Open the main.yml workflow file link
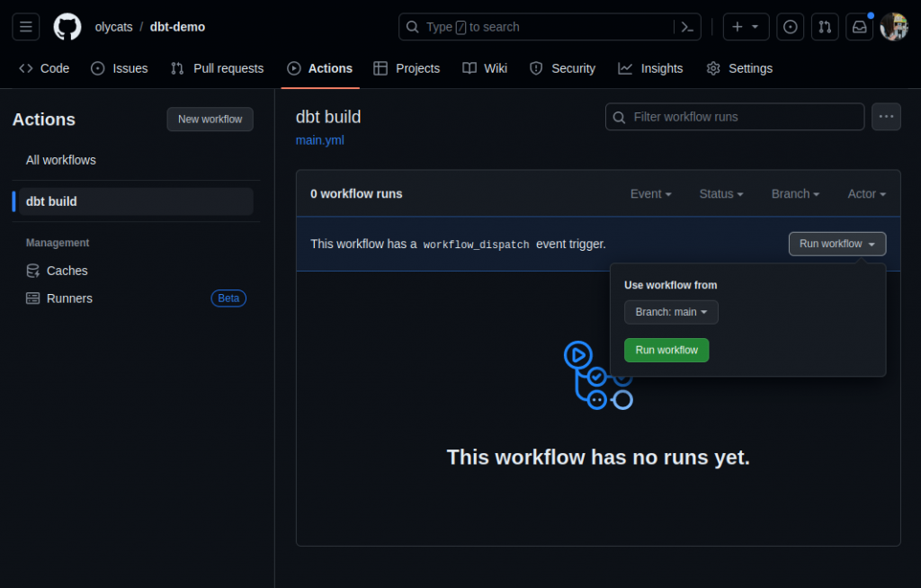This screenshot has width=921, height=588. [320, 140]
